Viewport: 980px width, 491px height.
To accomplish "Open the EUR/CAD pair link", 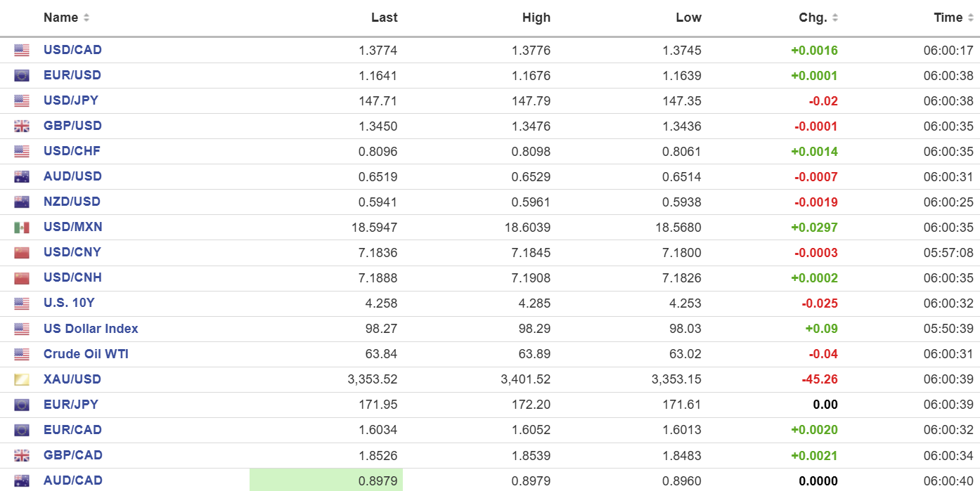I will [x=72, y=430].
